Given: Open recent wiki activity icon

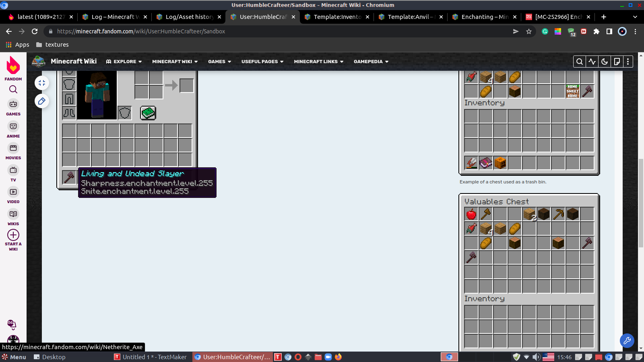Looking at the screenshot, I should 592,62.
